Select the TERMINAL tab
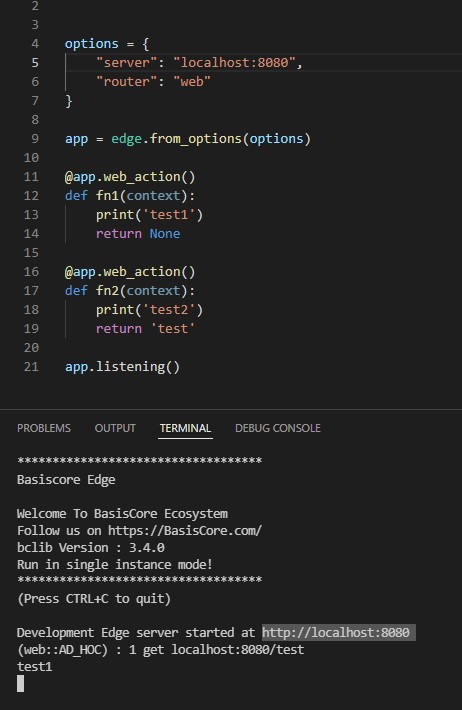Screen dimensions: 462x710 pos(185,428)
